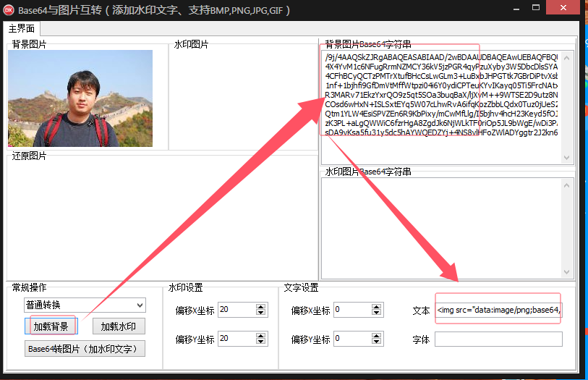Open the 普通转换 dropdown

(85, 305)
